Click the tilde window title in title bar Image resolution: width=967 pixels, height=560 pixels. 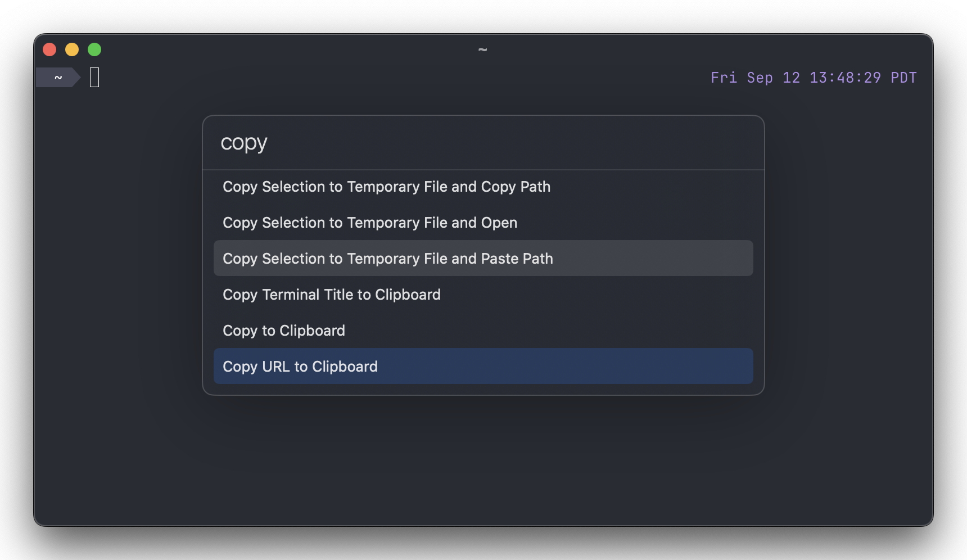point(482,49)
